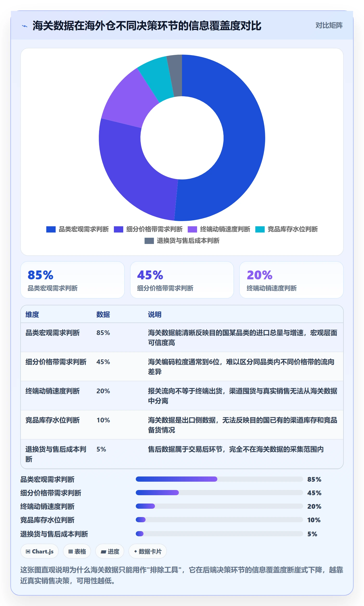This screenshot has height=606, width=364.
Task: Click the 维度 table column header
Action: click(x=32, y=314)
